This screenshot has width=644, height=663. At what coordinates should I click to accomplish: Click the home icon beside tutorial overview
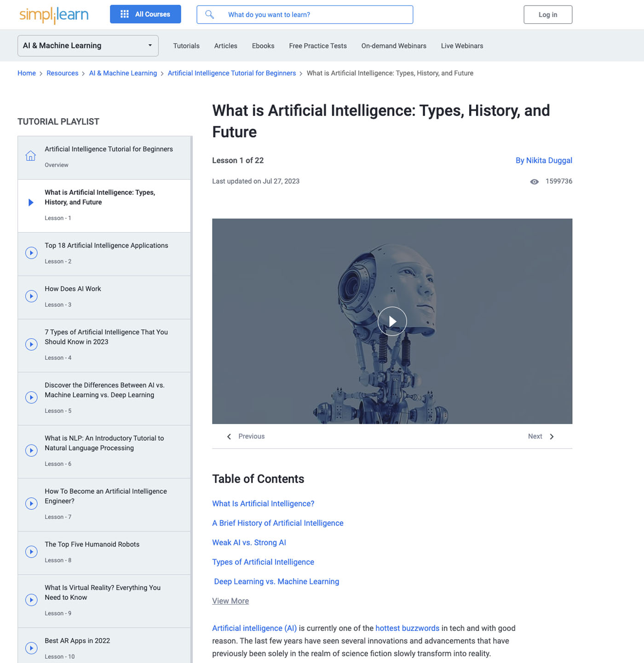(x=31, y=156)
